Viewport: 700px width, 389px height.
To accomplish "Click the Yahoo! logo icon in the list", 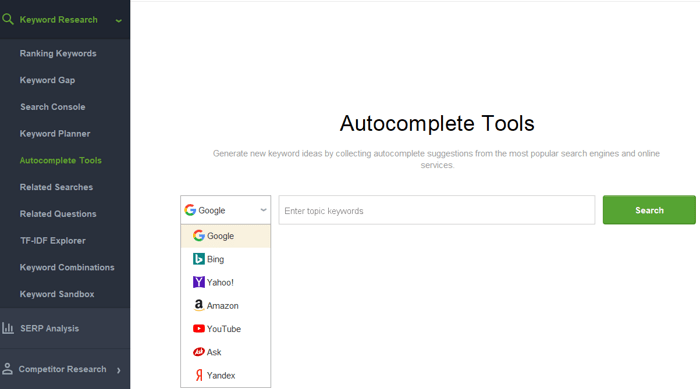I will [199, 282].
